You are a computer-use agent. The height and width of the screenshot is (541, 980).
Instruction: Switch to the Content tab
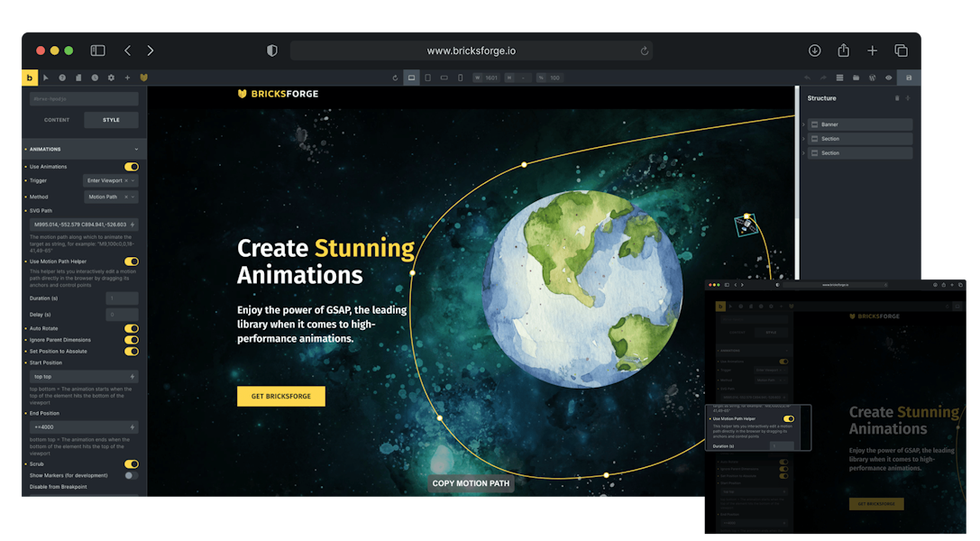[57, 120]
